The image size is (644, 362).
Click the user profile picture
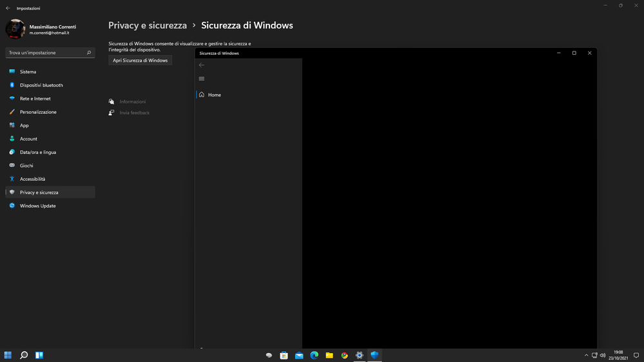[x=15, y=29]
